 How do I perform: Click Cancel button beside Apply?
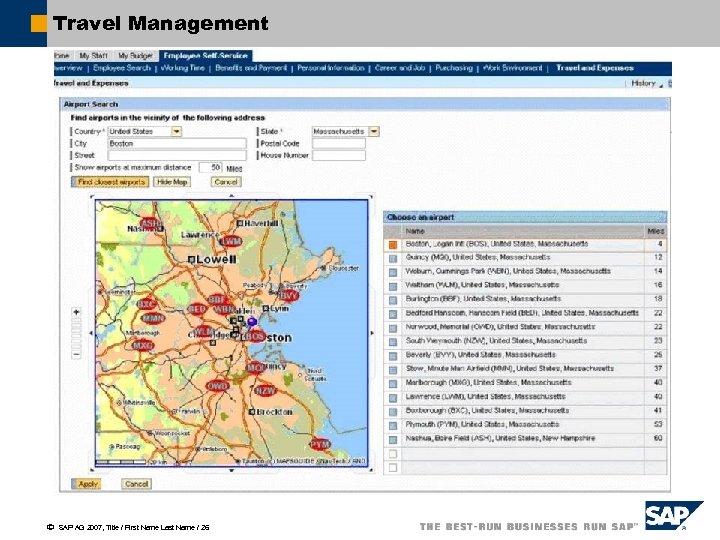point(136,484)
